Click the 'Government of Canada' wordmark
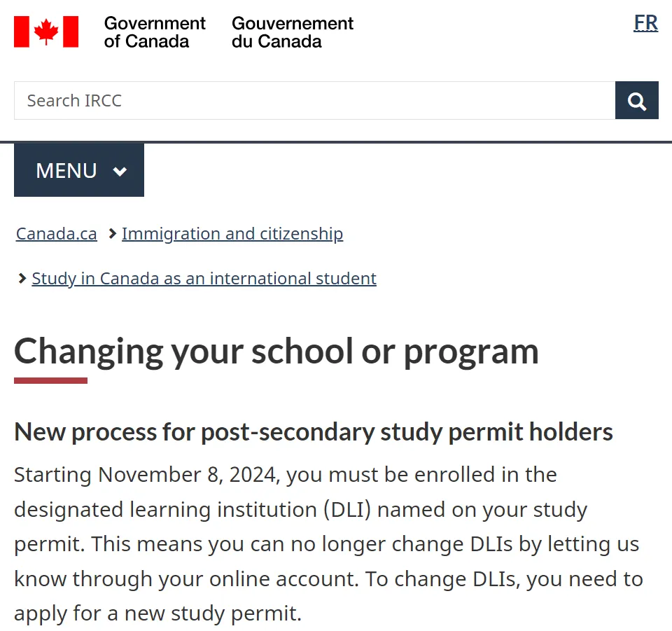 155,32
